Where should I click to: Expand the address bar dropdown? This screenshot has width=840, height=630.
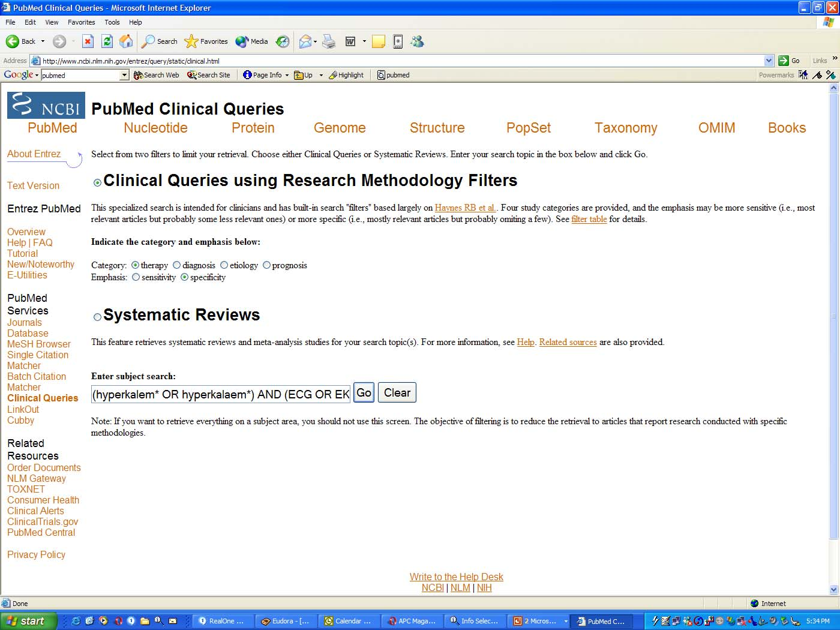(769, 61)
